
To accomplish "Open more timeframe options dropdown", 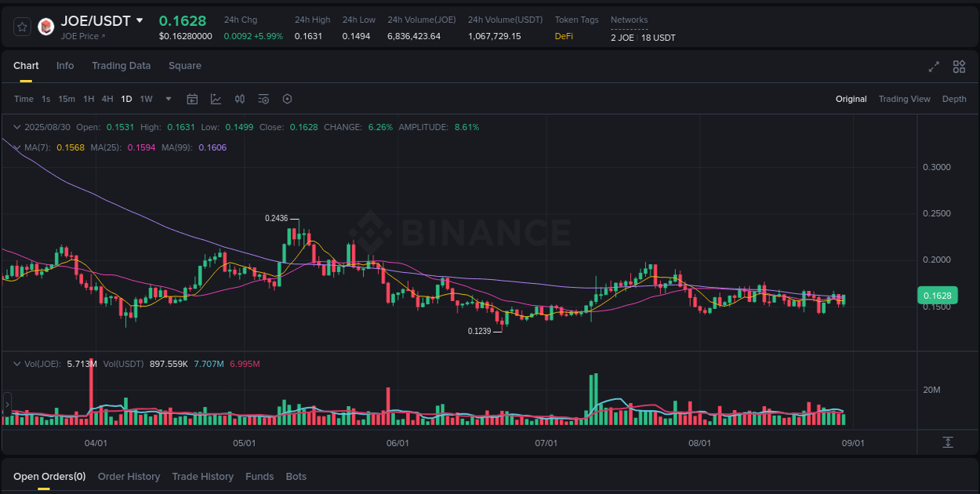I will click(168, 99).
